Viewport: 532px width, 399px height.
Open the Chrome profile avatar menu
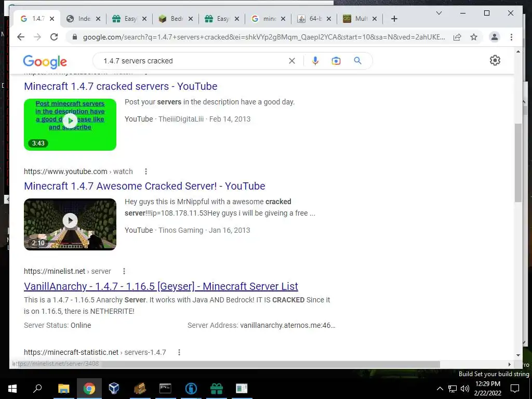pyautogui.click(x=495, y=37)
